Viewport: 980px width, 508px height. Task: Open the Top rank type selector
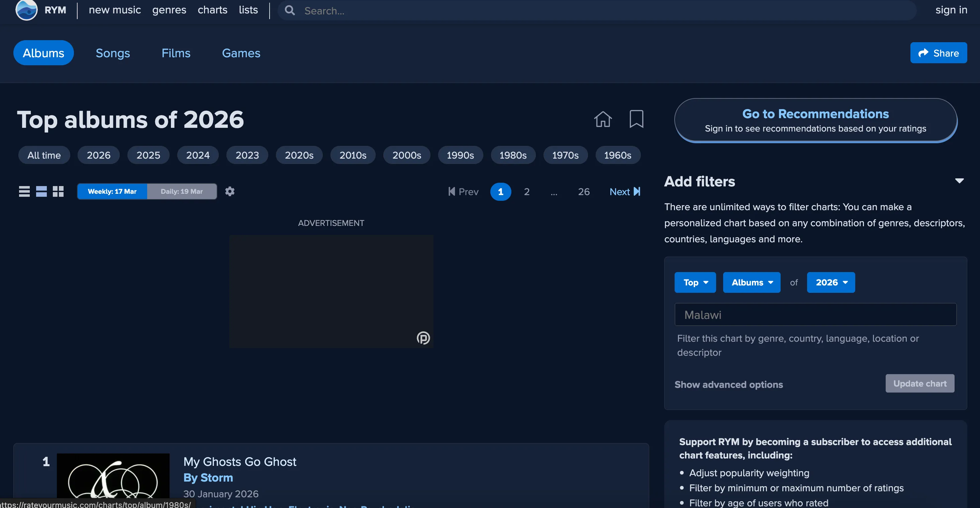(695, 282)
